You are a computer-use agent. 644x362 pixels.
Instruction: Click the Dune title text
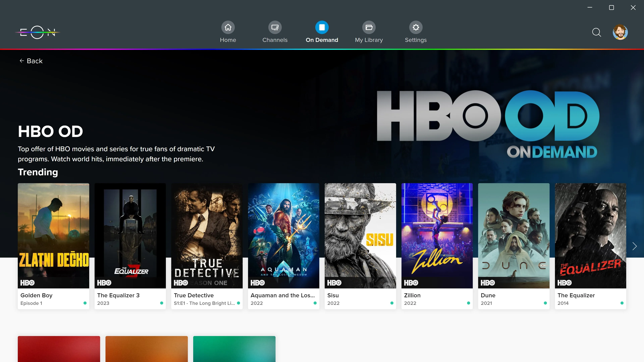tap(488, 295)
